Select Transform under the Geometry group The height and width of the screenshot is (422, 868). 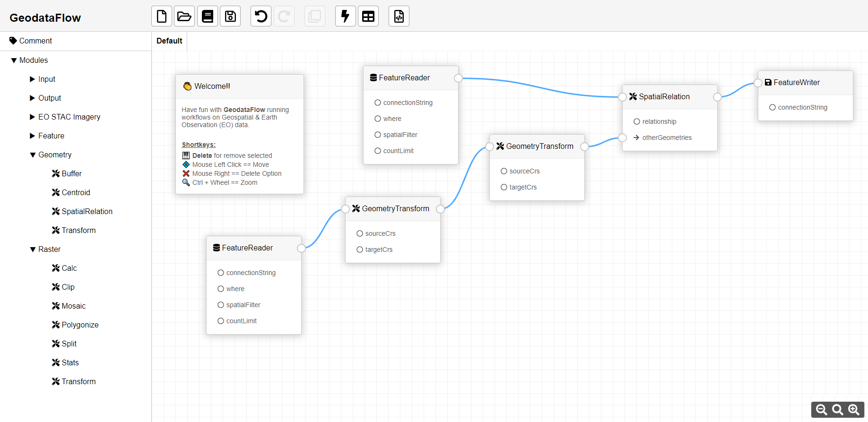[x=74, y=230]
